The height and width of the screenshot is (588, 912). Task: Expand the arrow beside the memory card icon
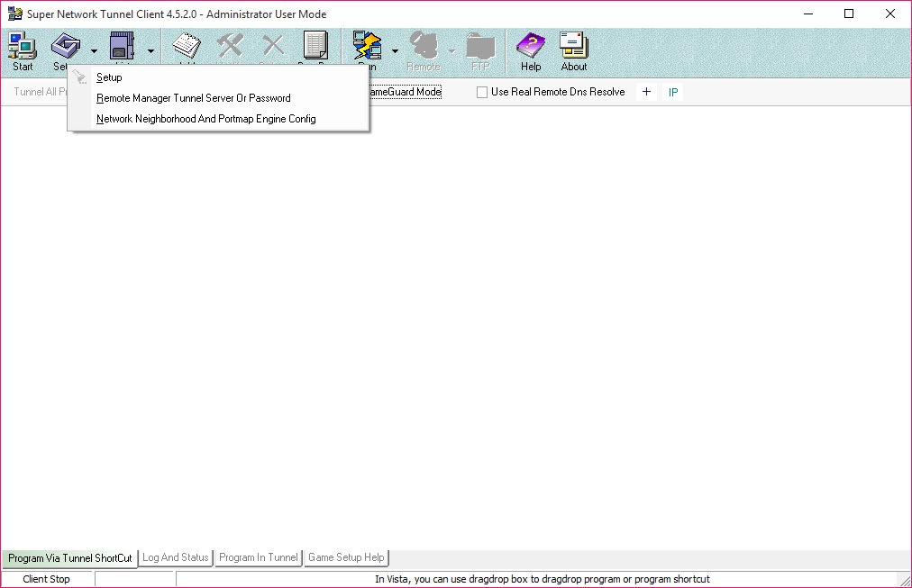[x=150, y=51]
